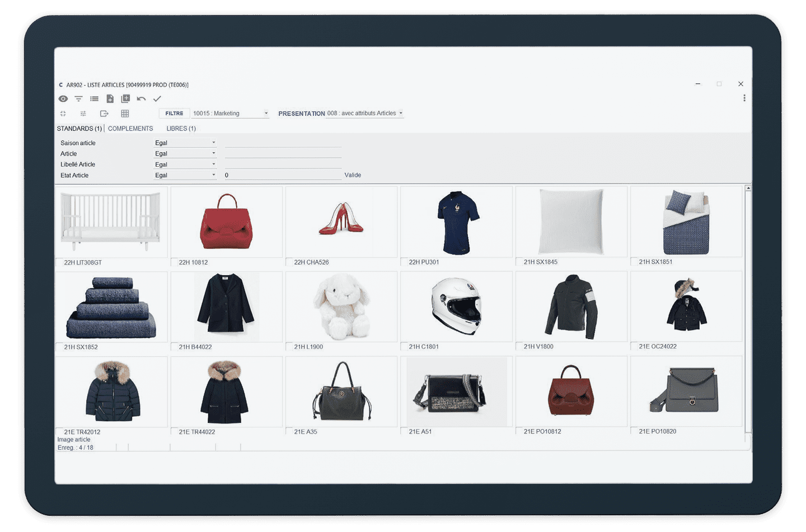
Task: Open the three-dot more options menu
Action: pos(744,98)
